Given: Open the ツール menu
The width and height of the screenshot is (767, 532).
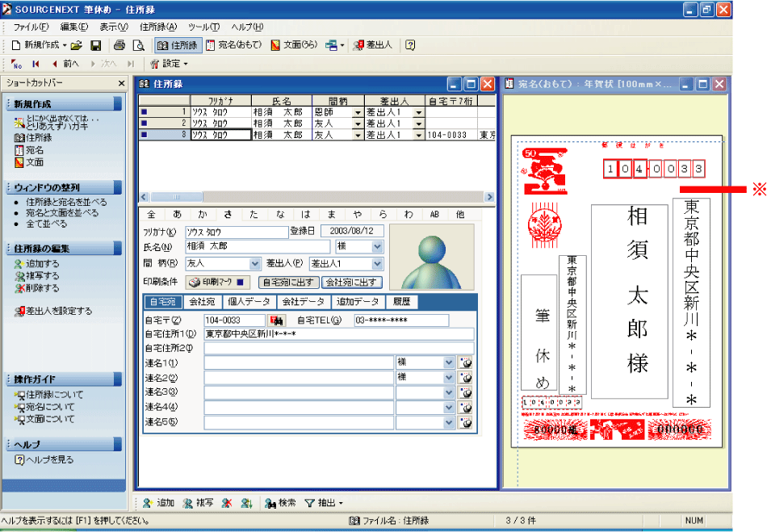Looking at the screenshot, I should coord(204,27).
